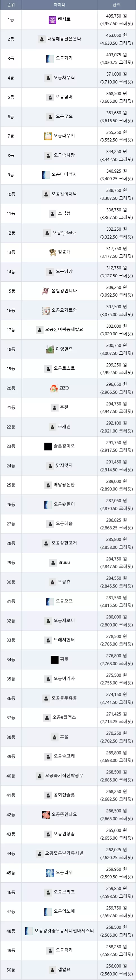Open user 내생에봄날은온다 profile name

64,39
